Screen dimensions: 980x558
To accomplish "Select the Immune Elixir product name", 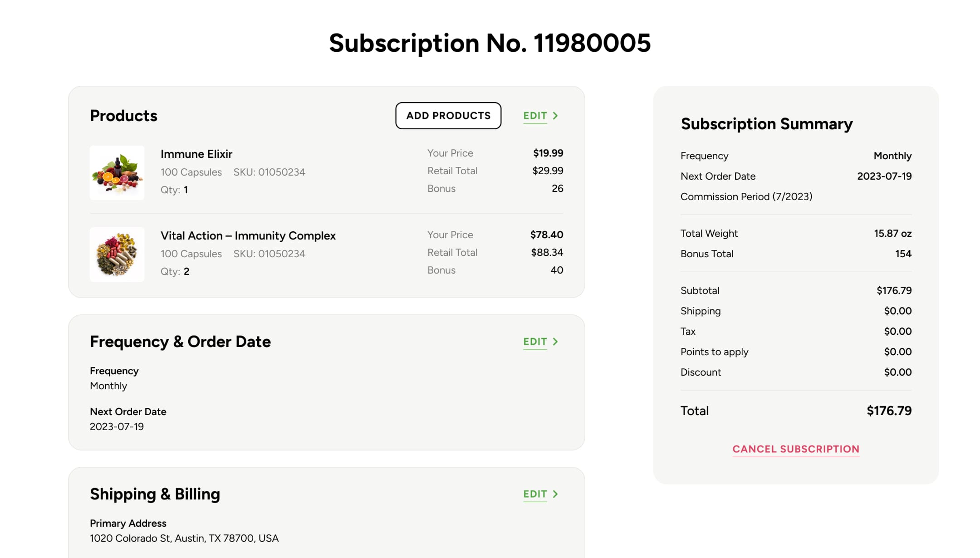I will coord(196,154).
